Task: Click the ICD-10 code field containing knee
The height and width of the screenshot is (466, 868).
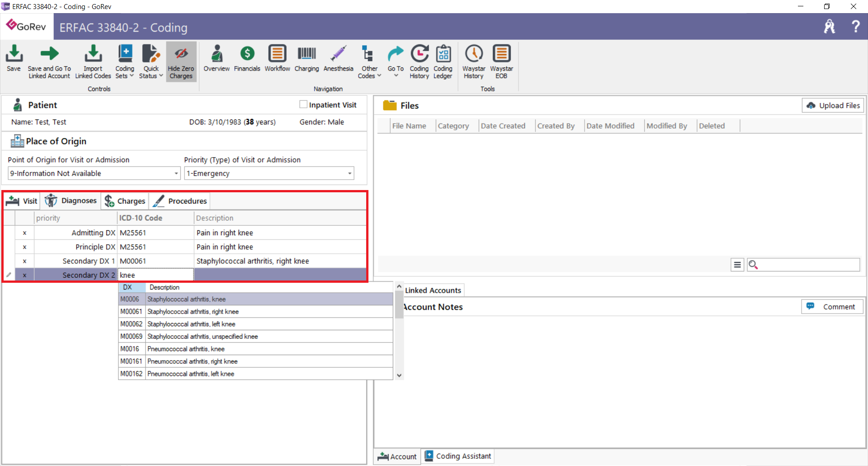Action: click(x=156, y=275)
